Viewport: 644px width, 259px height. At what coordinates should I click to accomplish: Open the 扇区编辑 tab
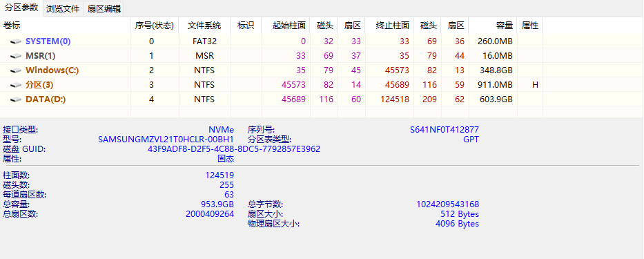tap(104, 8)
